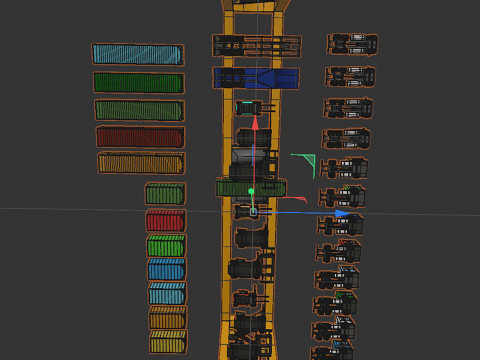This screenshot has height=360, width=480.
Task: Click the green center dot of the gizmo
Action: [251, 191]
